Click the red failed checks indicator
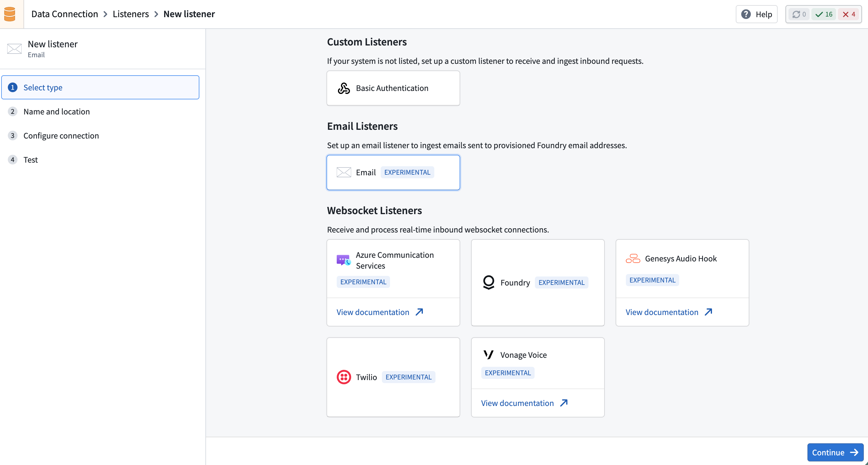Viewport: 868px width, 465px height. (x=848, y=14)
